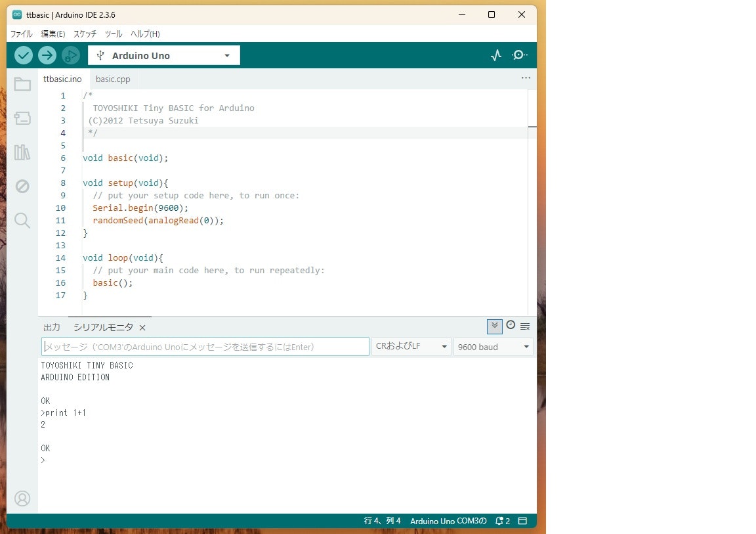Click Arduino Uno COM3 in status bar

[x=448, y=521]
